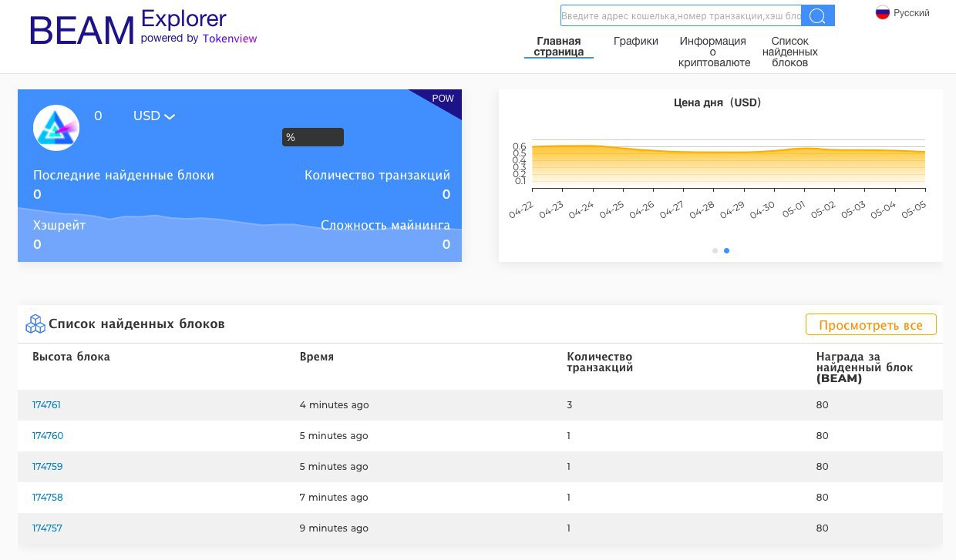Open the USD currency dropdown
This screenshot has height=560, width=956.
154,116
